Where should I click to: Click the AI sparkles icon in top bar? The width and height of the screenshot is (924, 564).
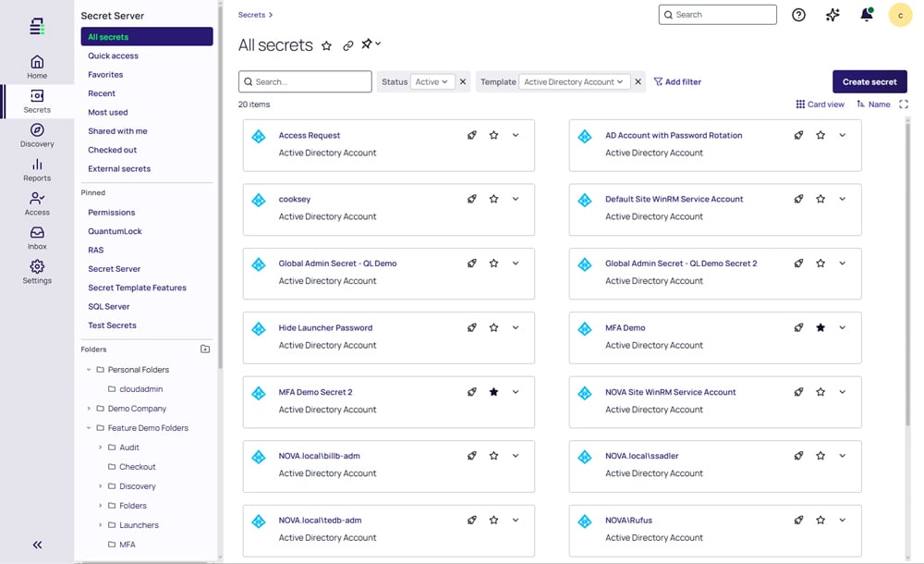[832, 15]
